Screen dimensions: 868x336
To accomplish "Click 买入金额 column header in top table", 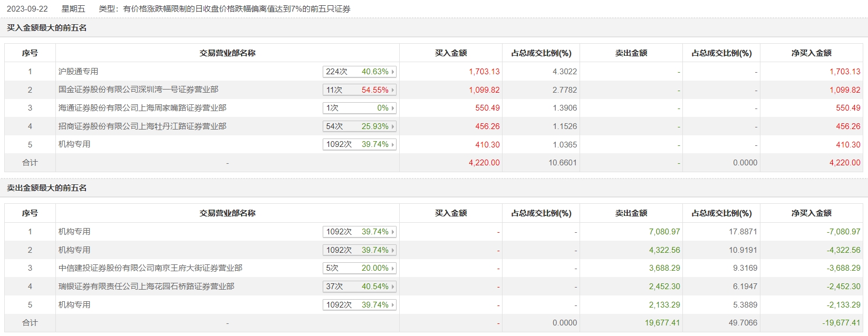I will pos(450,53).
